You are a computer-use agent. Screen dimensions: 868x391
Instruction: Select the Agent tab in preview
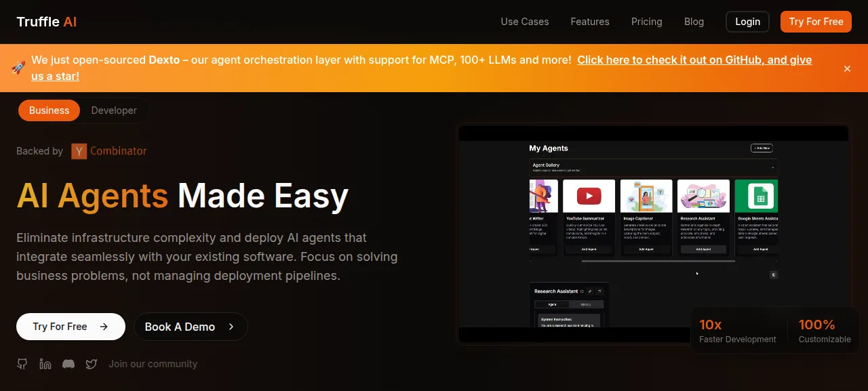[x=552, y=305]
